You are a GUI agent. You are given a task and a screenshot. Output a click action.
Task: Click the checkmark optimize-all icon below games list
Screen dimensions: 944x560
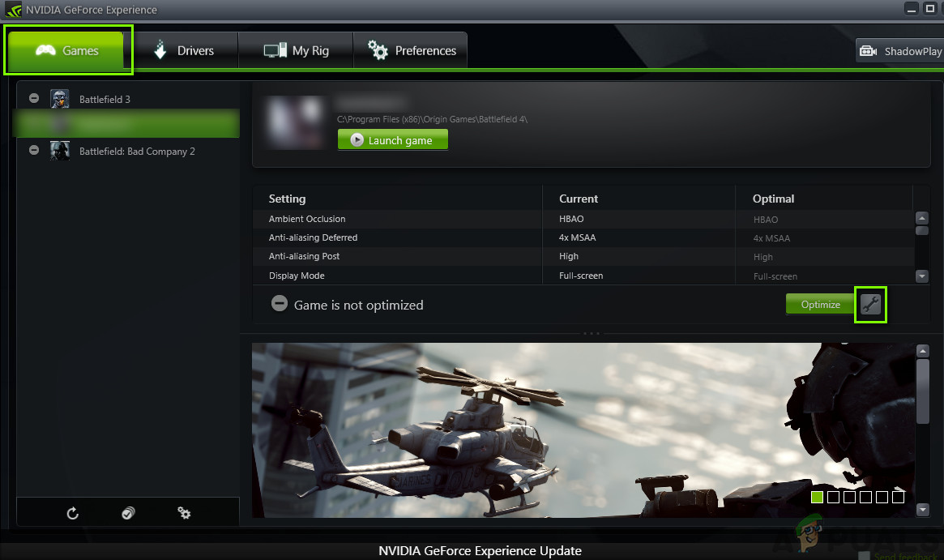(x=128, y=513)
